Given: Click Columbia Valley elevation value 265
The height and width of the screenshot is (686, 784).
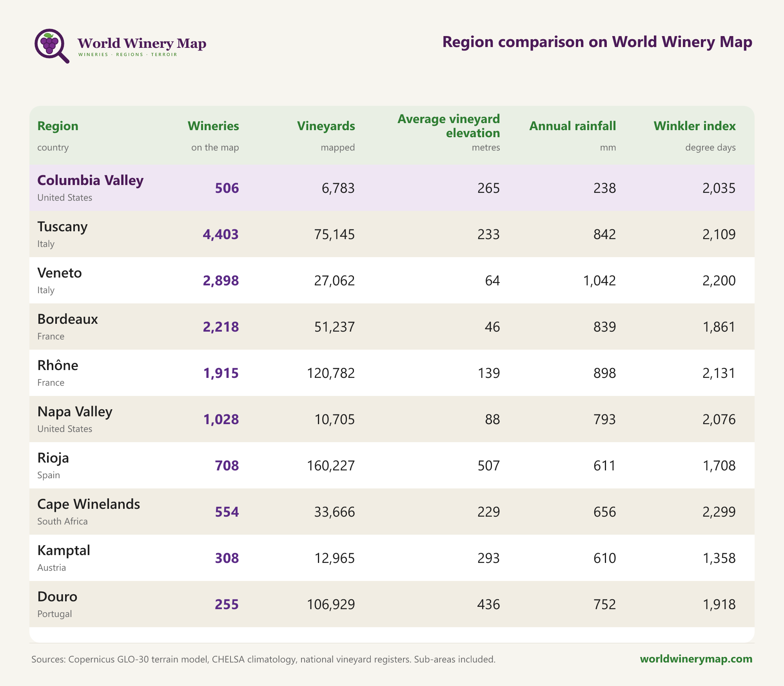Looking at the screenshot, I should click(x=489, y=188).
